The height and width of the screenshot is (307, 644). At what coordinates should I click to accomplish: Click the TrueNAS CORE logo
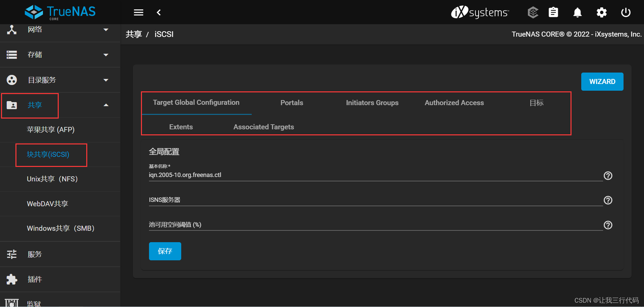tap(60, 12)
